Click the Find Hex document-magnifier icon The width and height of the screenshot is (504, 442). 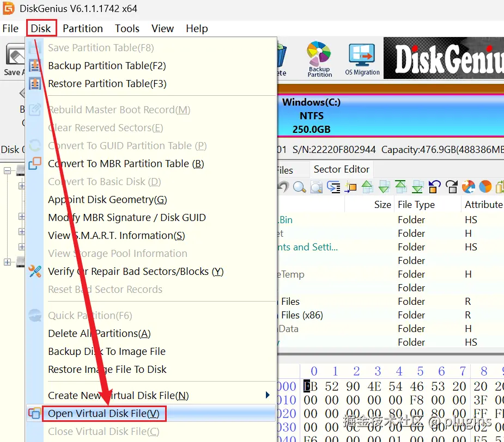point(317,187)
